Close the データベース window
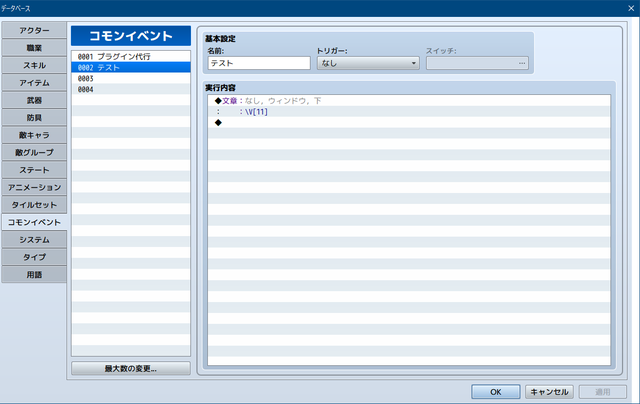Viewport: 640px width, 404px height. (x=631, y=8)
